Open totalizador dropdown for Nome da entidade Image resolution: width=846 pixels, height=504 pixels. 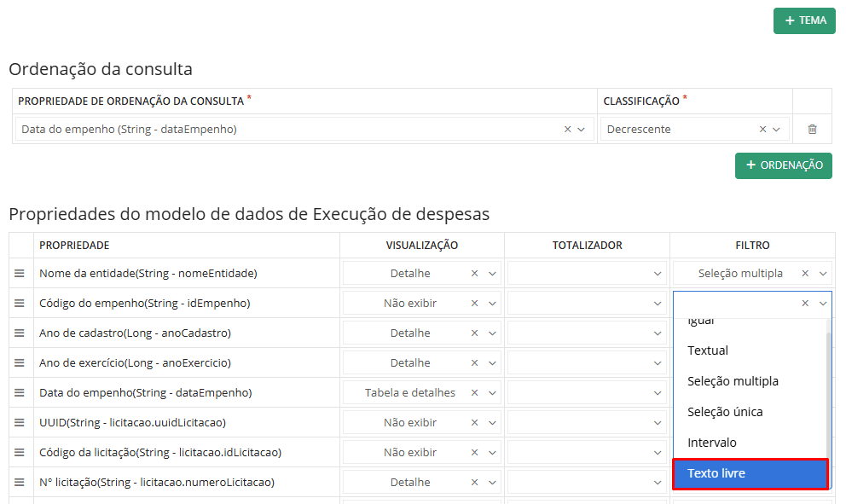coord(658,273)
